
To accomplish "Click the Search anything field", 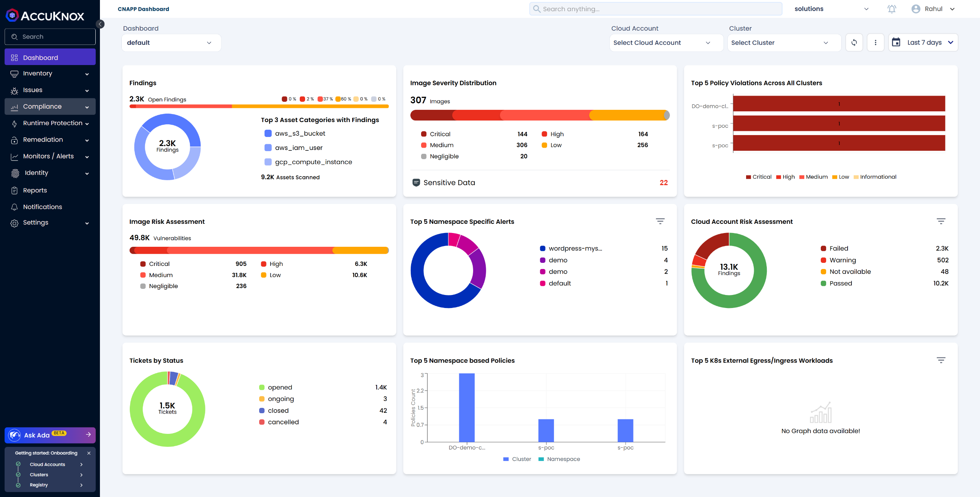I will coord(655,9).
